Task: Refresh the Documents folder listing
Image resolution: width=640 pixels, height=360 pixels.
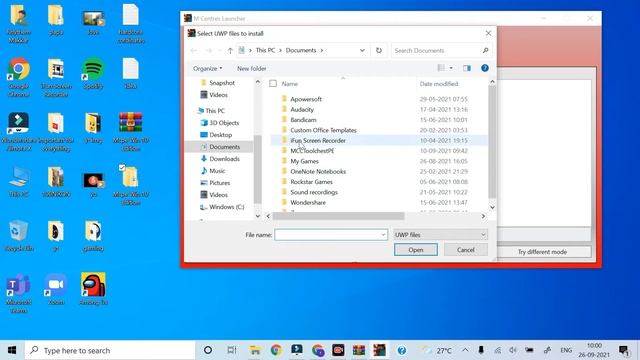Action: tap(379, 50)
